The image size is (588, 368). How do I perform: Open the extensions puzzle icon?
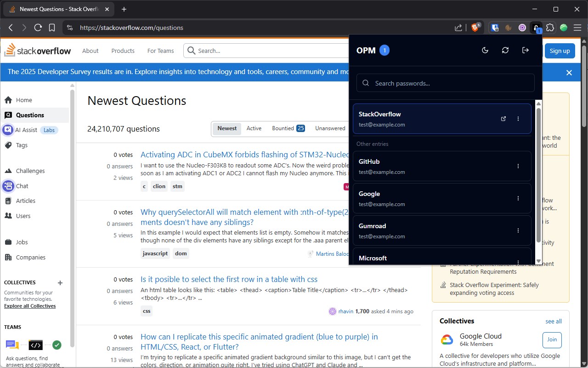coord(550,28)
